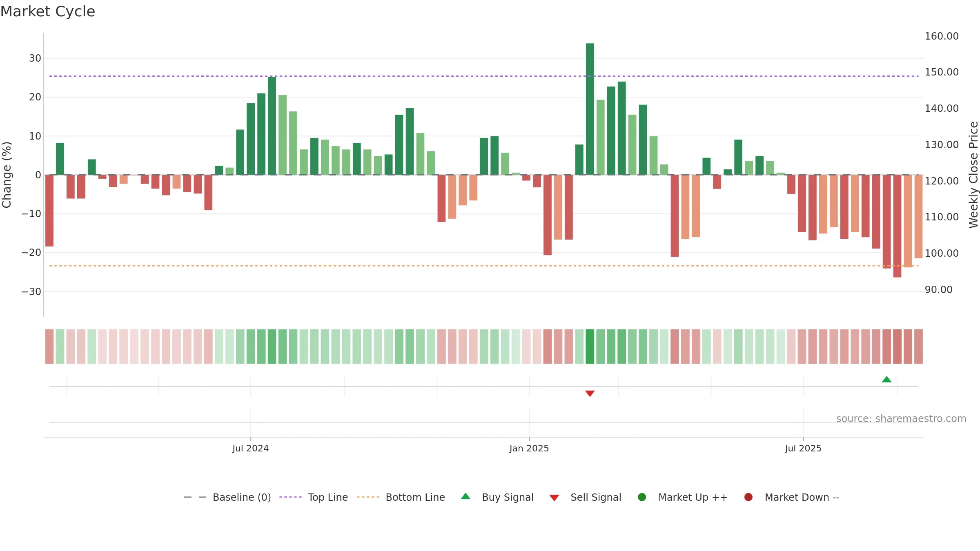The height and width of the screenshot is (551, 980).
Task: Click the red Sell Signal triangle on the signal timeline
Action: 590,393
